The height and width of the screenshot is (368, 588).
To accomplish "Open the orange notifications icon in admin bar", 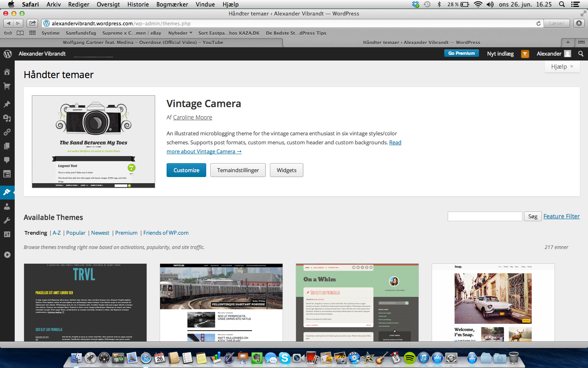I will pyautogui.click(x=525, y=54).
